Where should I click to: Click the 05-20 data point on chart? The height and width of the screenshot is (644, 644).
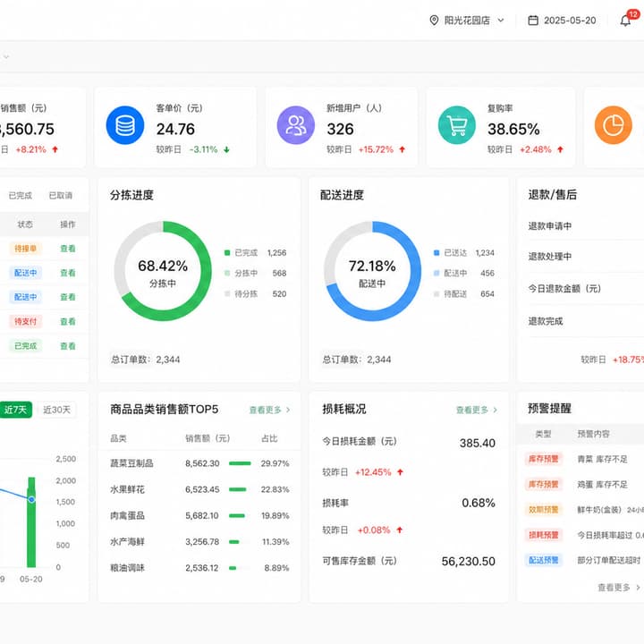[31, 499]
